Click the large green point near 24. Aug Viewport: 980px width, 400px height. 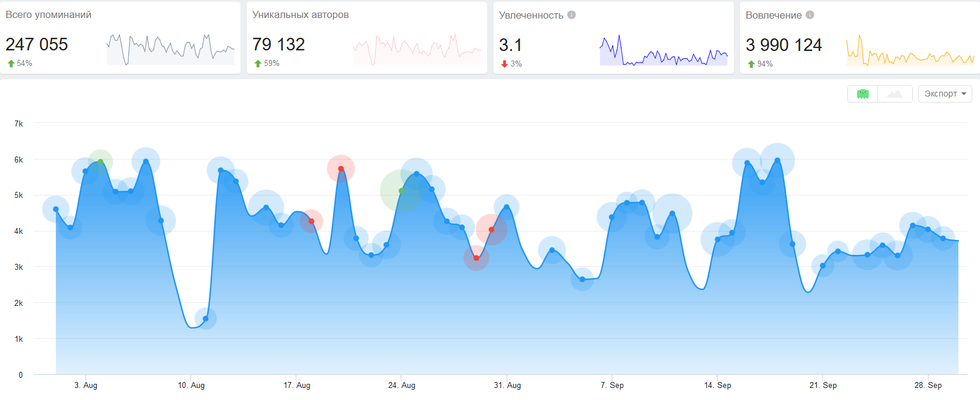401,191
